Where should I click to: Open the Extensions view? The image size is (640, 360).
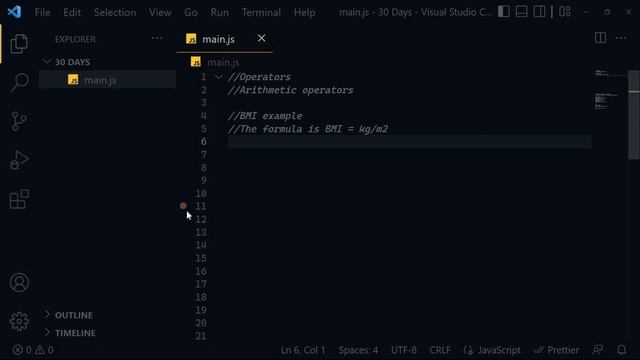[x=19, y=199]
